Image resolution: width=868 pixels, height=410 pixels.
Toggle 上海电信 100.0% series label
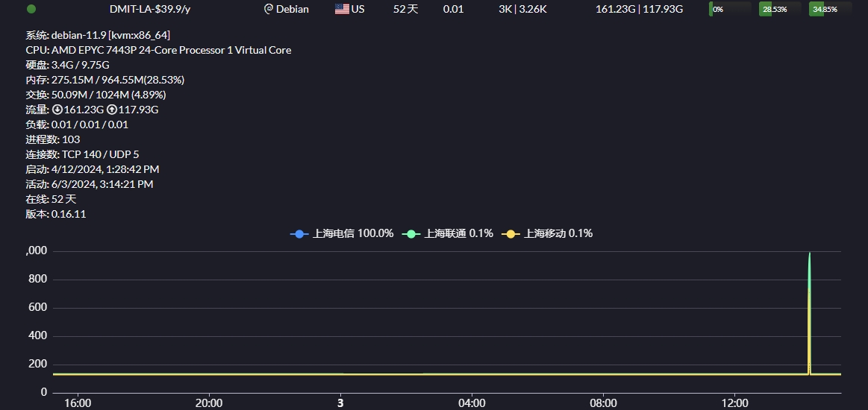click(353, 233)
